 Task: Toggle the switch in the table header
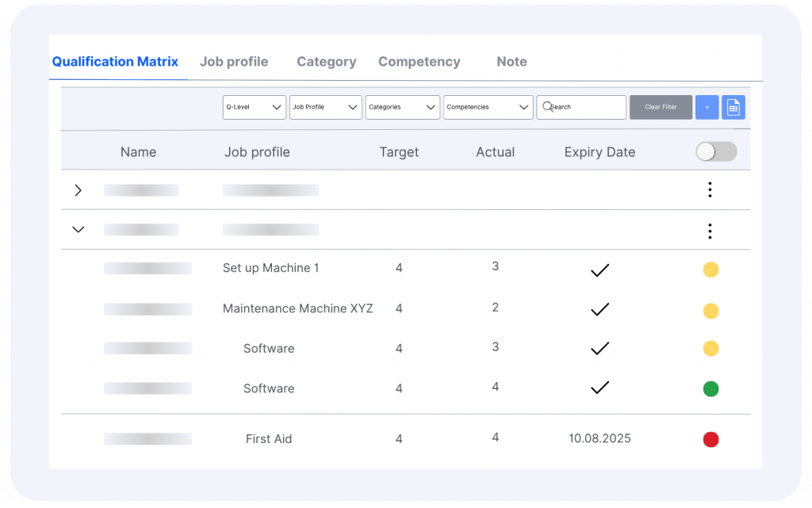[x=715, y=152]
